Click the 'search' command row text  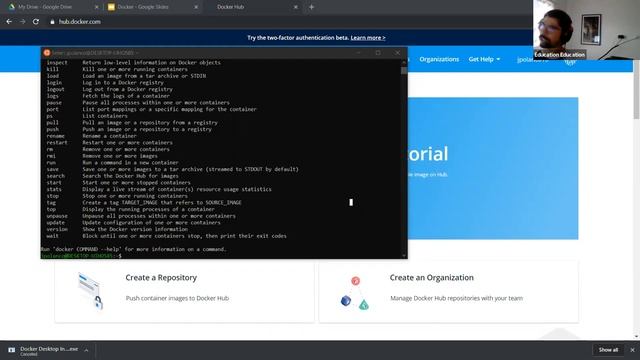113,176
